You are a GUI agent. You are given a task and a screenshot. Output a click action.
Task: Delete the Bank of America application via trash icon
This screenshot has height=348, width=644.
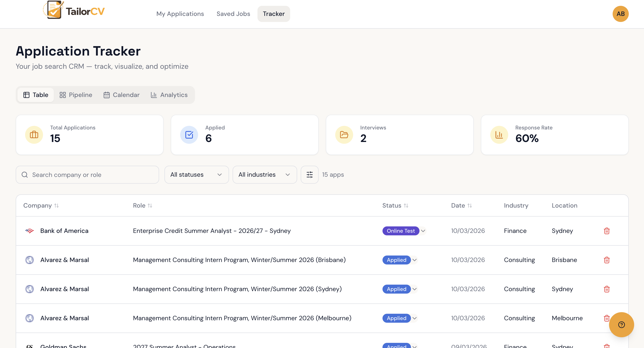coord(607,231)
